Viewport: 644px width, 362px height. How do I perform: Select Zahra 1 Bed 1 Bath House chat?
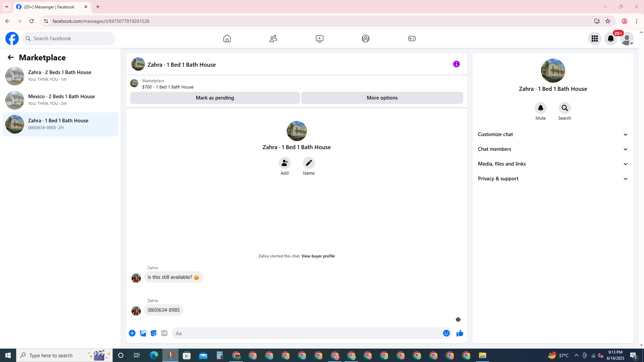[60, 124]
